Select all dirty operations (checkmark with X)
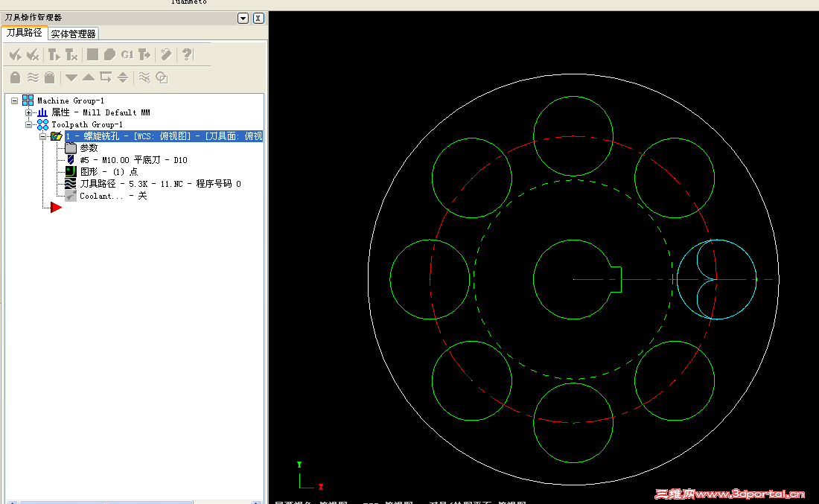 (33, 54)
